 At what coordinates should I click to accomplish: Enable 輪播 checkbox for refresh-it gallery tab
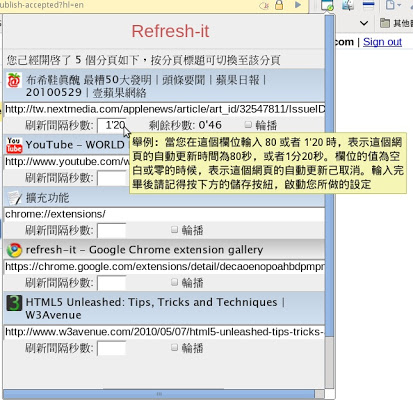tap(174, 282)
